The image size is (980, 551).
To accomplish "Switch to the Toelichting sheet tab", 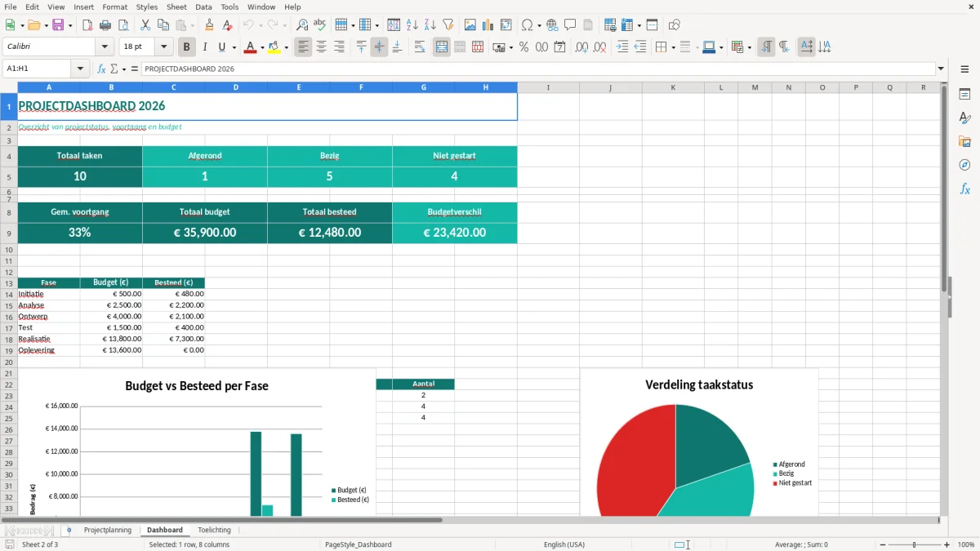I will click(x=215, y=531).
